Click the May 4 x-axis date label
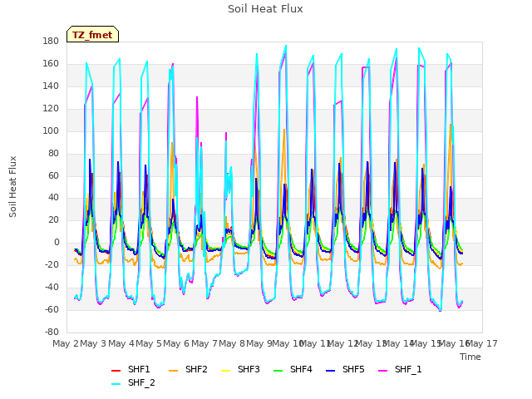Image resolution: width=532 pixels, height=399 pixels. pos(121,343)
